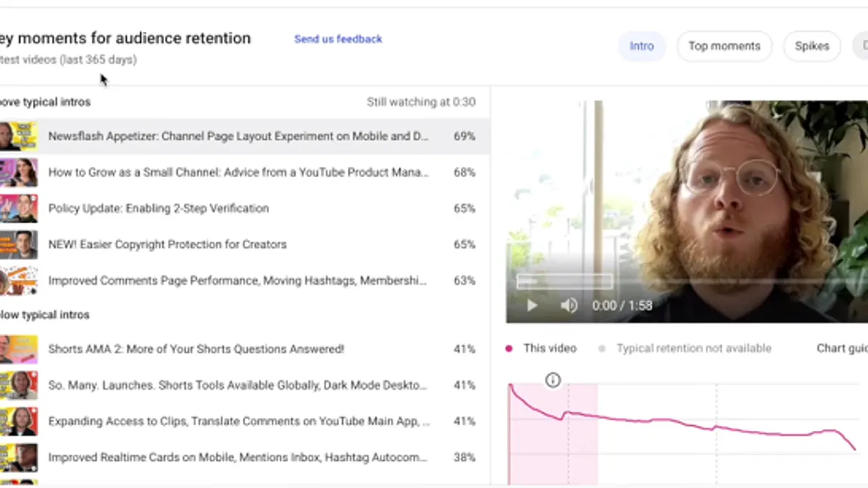This screenshot has height=488, width=868.
Task: Click the 0:00 / 1:58 time display
Action: [622, 306]
